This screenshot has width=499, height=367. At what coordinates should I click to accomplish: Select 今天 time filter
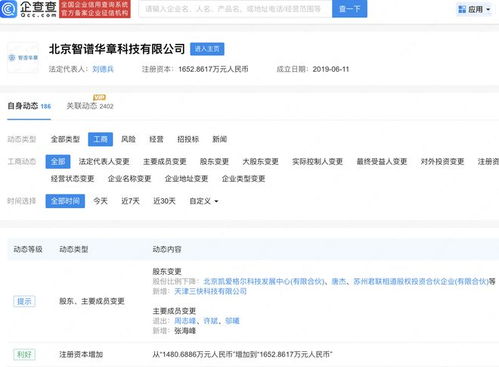(x=100, y=201)
